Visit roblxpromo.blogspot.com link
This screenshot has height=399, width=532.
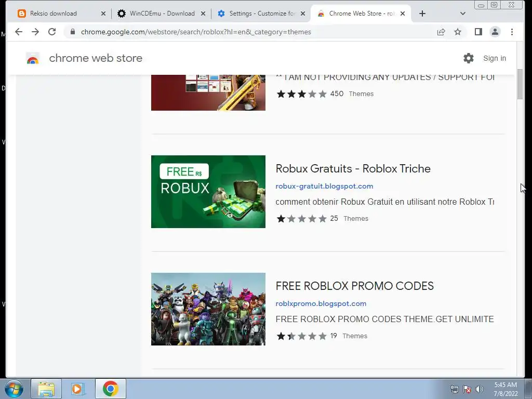tap(321, 303)
